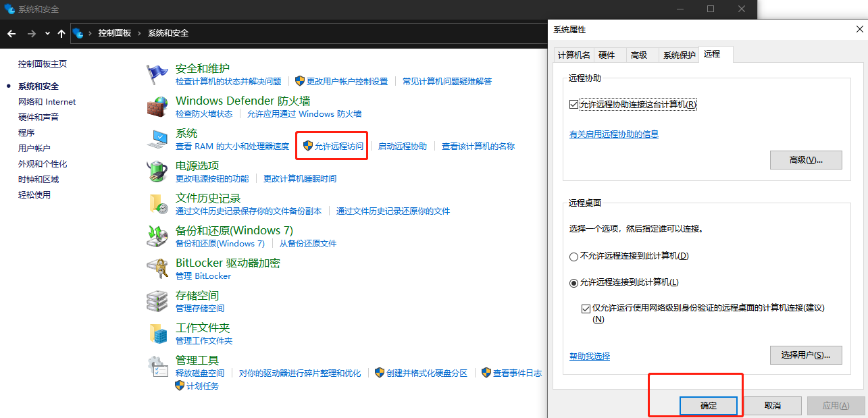
Task: Click the back arrow in Control Panel
Action: tap(11, 33)
